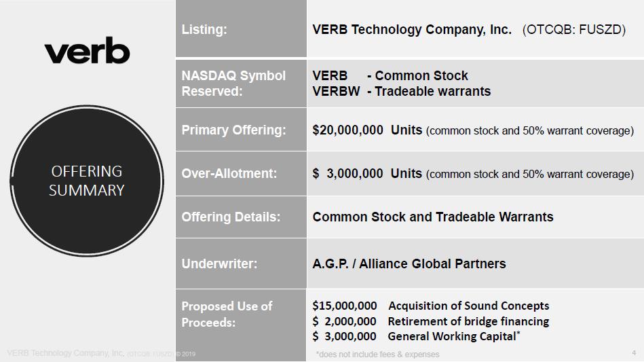Click VERB - Common Stock line
The height and width of the screenshot is (362, 644).
pyautogui.click(x=390, y=75)
